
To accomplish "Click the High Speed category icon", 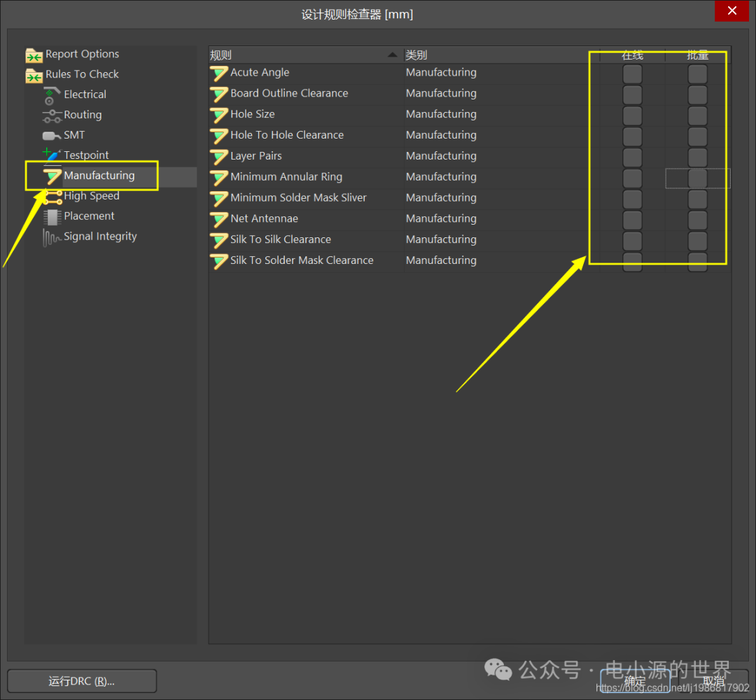I will coord(52,196).
